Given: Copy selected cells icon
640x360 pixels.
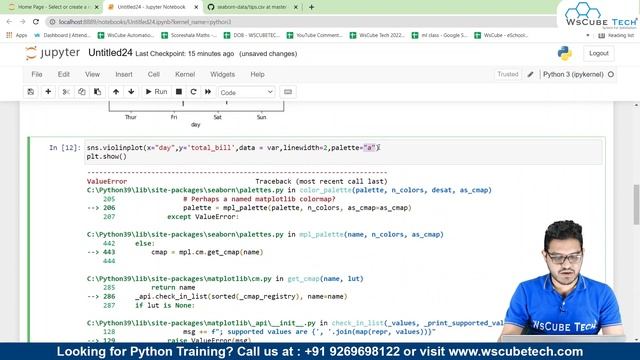Looking at the screenshot, I should tap(82, 92).
